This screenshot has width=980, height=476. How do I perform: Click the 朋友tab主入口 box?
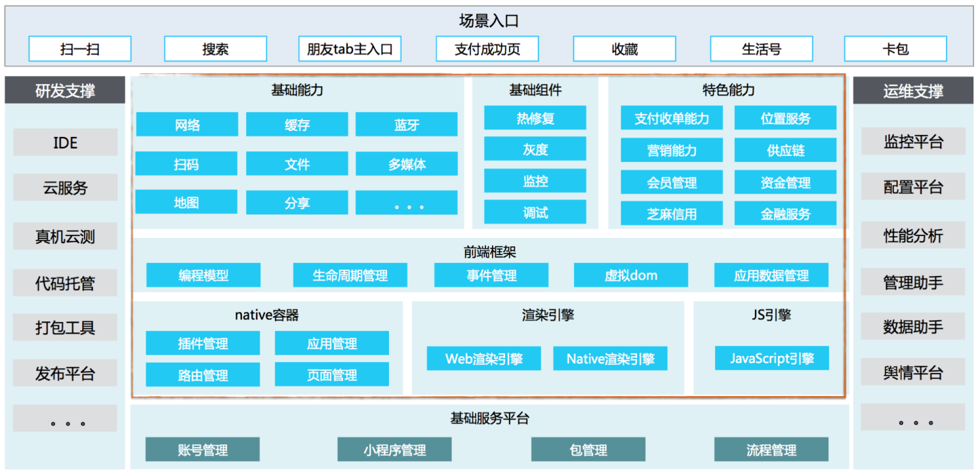[350, 49]
